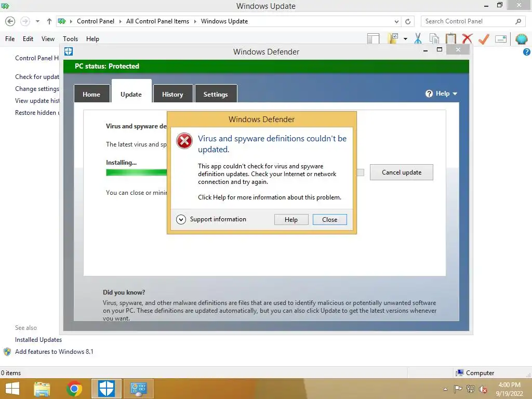Open the View menu

[x=48, y=39]
